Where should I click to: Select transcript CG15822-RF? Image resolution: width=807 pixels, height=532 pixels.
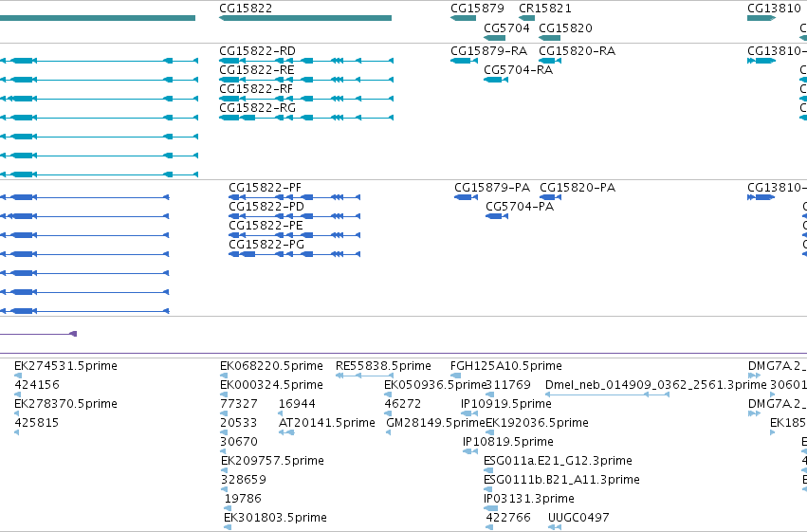(306, 99)
